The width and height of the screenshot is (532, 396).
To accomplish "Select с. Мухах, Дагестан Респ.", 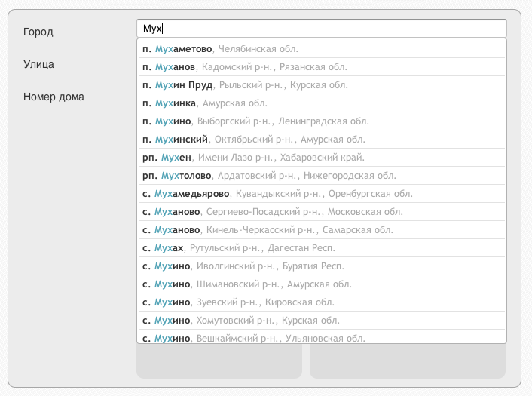I will click(x=321, y=248).
